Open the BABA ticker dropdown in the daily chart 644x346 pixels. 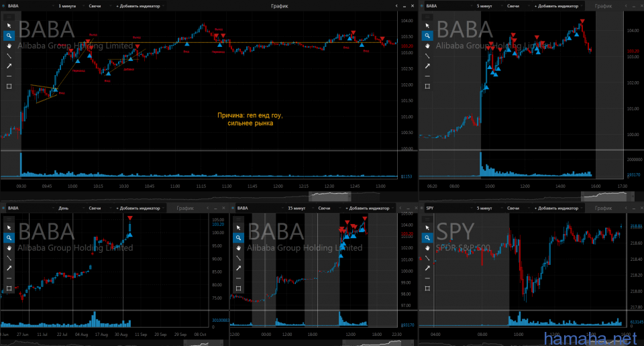click(x=31, y=208)
